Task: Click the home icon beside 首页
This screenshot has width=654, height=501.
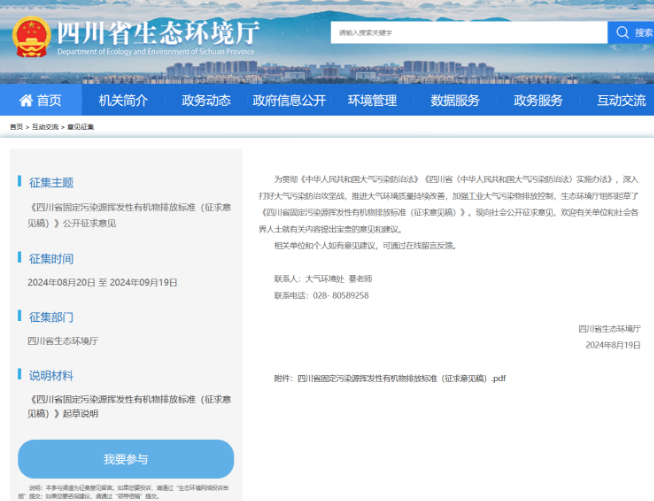Action: 22,100
